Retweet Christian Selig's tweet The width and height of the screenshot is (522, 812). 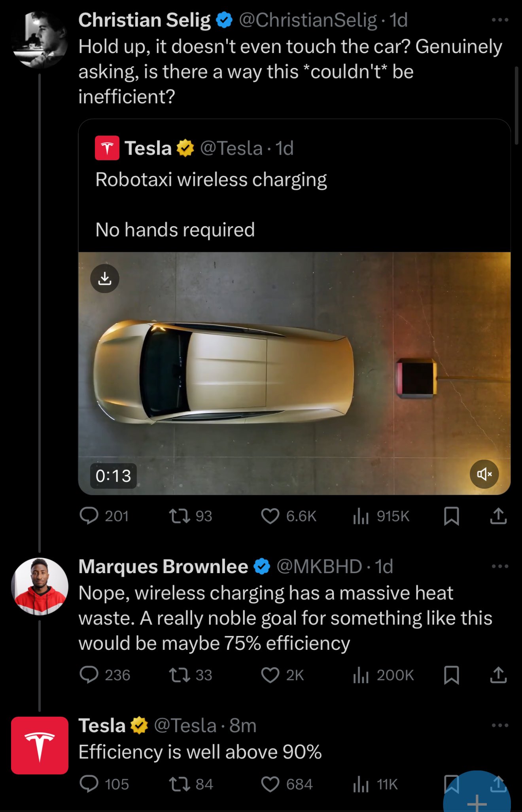pyautogui.click(x=180, y=516)
